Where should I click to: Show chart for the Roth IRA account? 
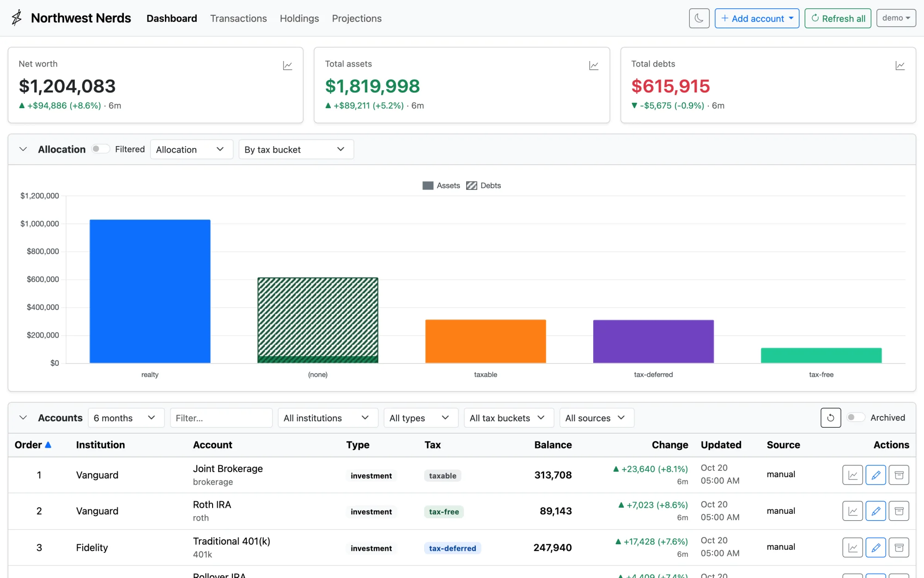[x=852, y=511]
